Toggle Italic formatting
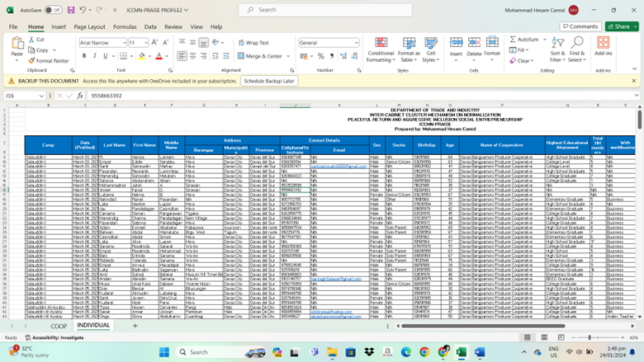The width and height of the screenshot is (644, 362). pos(94,56)
